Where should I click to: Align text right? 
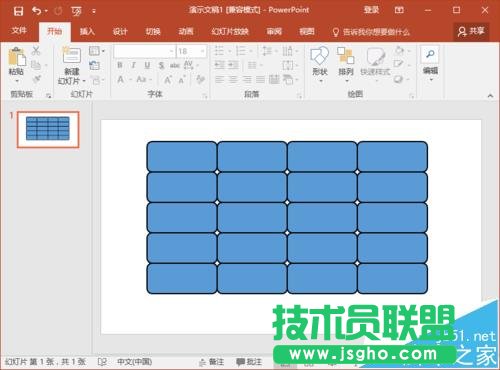point(247,79)
